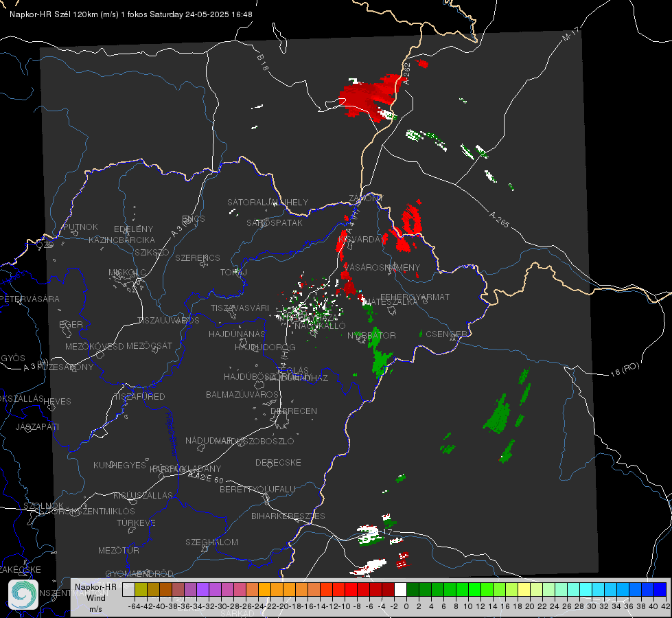This screenshot has width=672, height=618.
Task: Select the KUNHEGYES label
Action: (x=119, y=465)
